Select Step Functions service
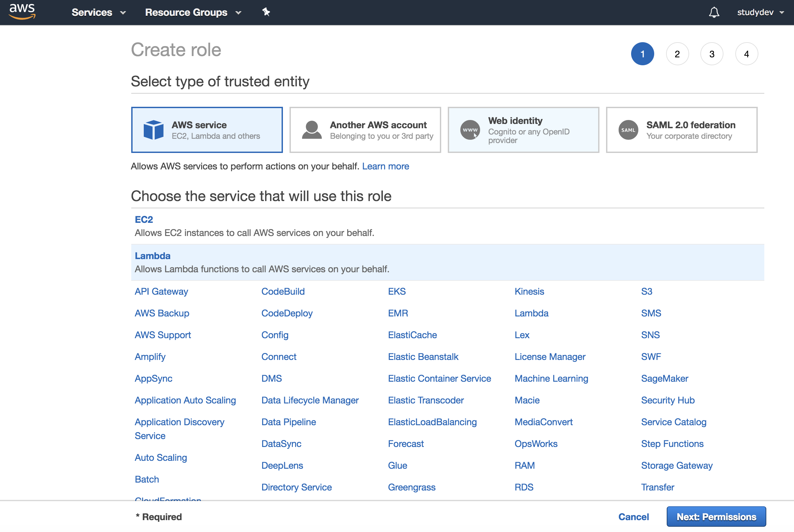Image resolution: width=794 pixels, height=532 pixels. pyautogui.click(x=672, y=443)
